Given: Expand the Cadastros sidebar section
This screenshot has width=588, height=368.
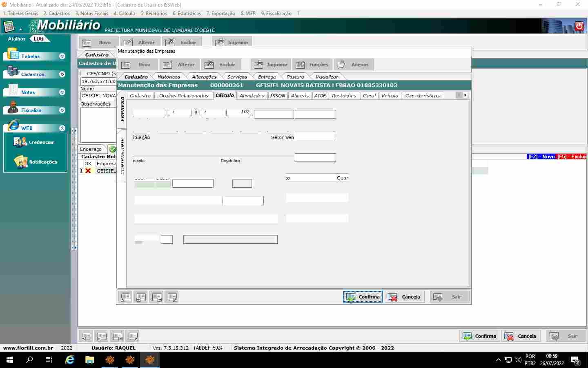Looking at the screenshot, I should click(x=62, y=74).
